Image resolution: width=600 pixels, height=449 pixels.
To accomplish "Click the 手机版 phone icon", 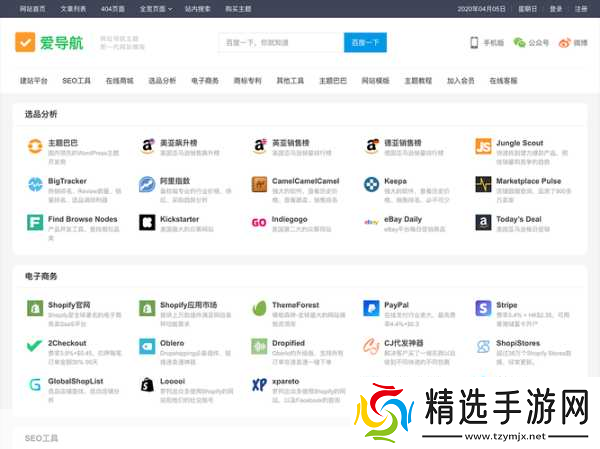I will click(x=474, y=42).
